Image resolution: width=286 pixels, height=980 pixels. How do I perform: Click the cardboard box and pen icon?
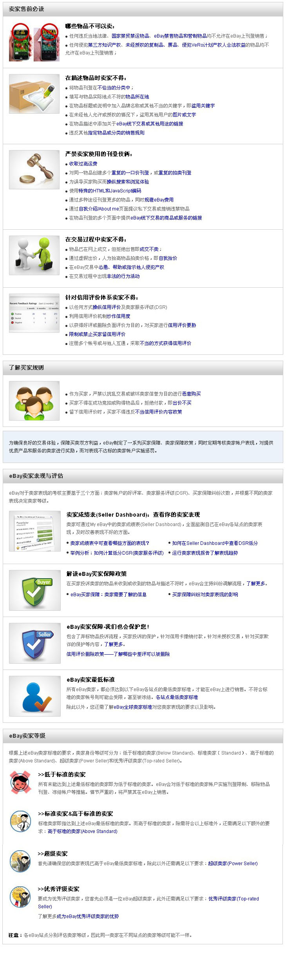coord(34,94)
